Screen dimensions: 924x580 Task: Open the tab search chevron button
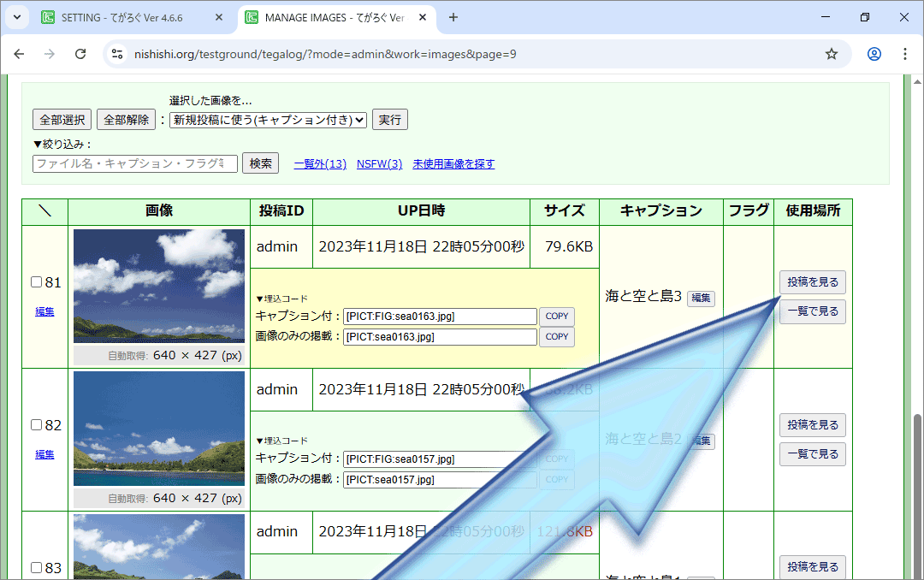point(16,17)
